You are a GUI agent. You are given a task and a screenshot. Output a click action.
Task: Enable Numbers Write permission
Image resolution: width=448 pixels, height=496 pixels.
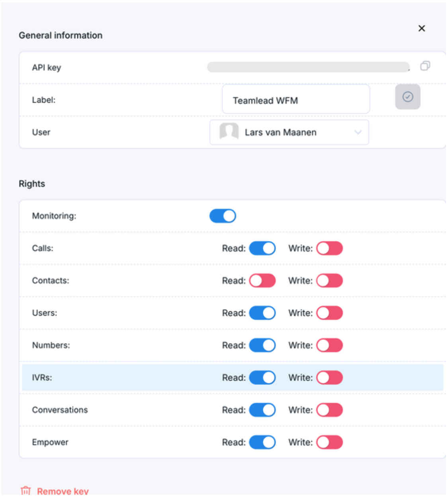[329, 345]
